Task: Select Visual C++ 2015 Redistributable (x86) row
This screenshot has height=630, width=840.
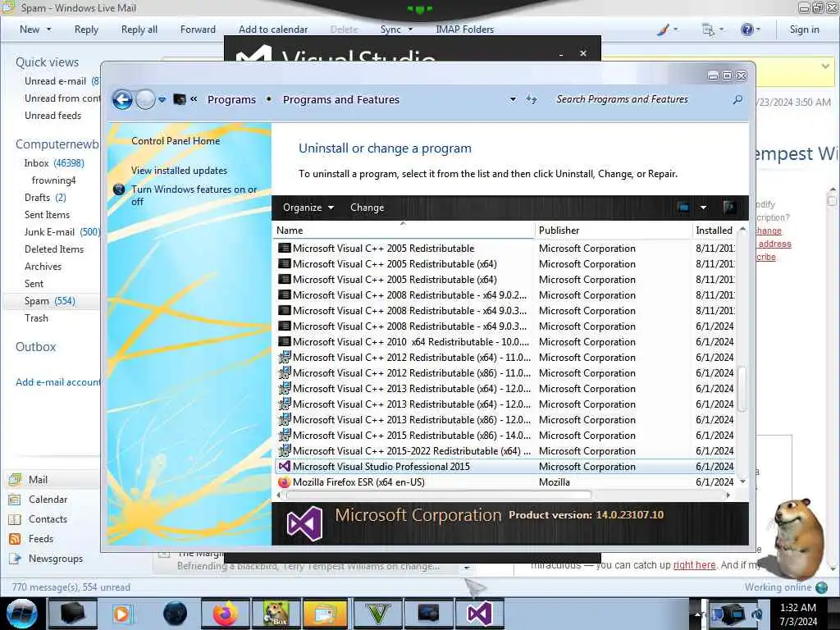Action: click(x=504, y=436)
